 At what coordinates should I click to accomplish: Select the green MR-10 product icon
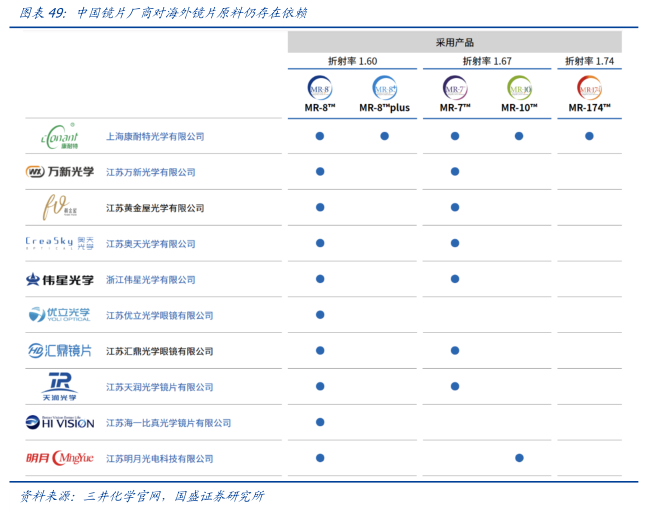click(x=519, y=88)
